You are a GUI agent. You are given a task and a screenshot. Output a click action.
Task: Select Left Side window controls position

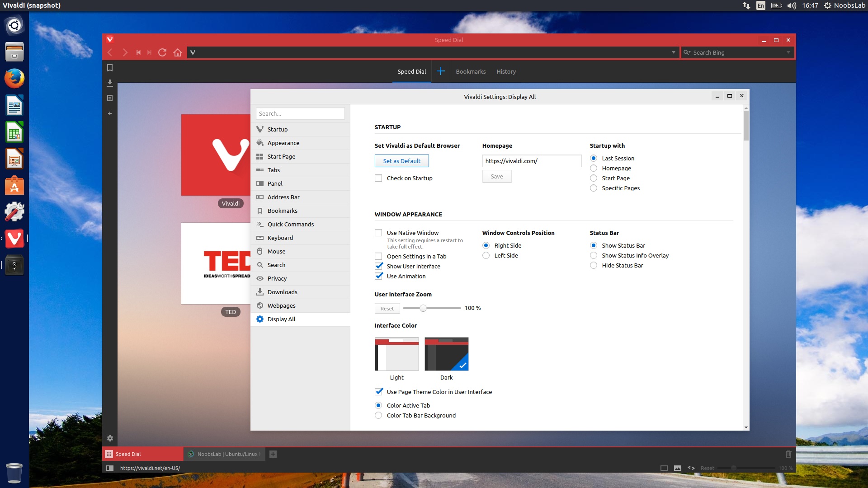(x=486, y=255)
